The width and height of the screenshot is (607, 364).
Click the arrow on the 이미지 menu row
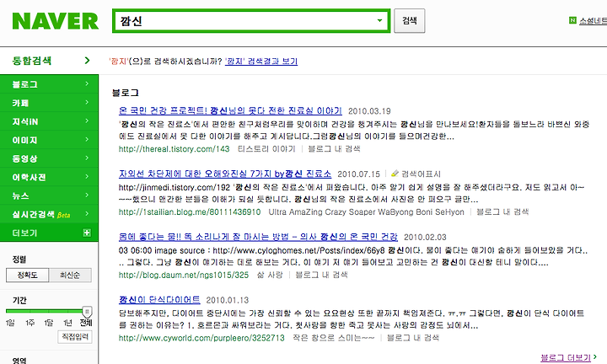tap(87, 139)
